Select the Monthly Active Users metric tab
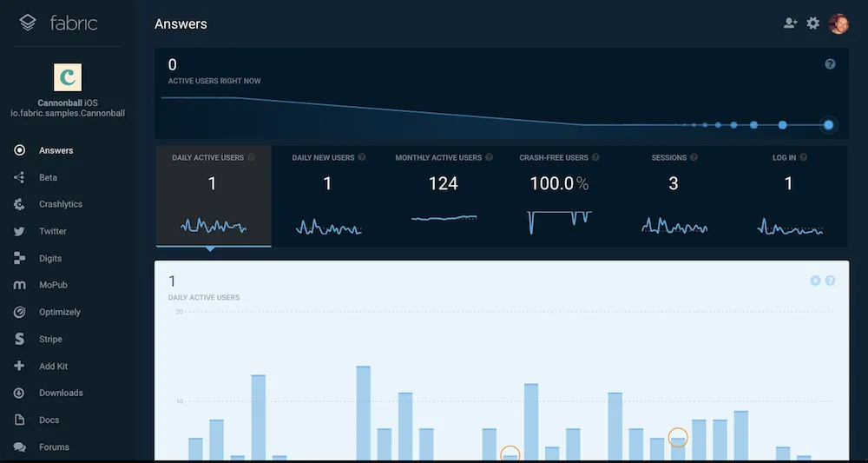The width and height of the screenshot is (868, 463). (444, 196)
